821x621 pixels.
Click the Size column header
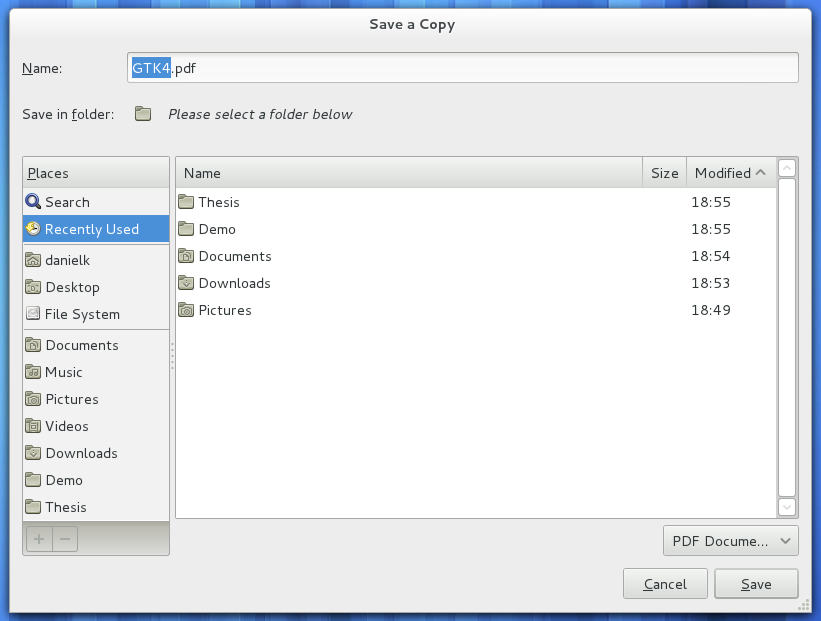pyautogui.click(x=664, y=172)
